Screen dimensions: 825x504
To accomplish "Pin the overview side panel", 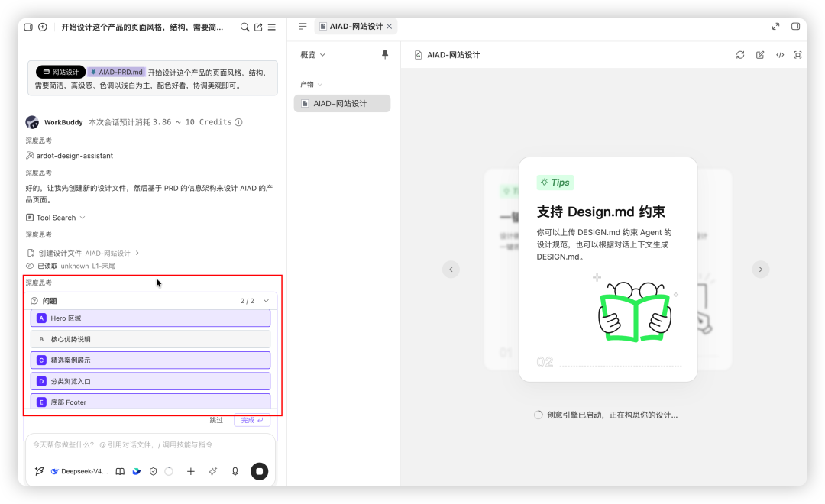I will 384,55.
